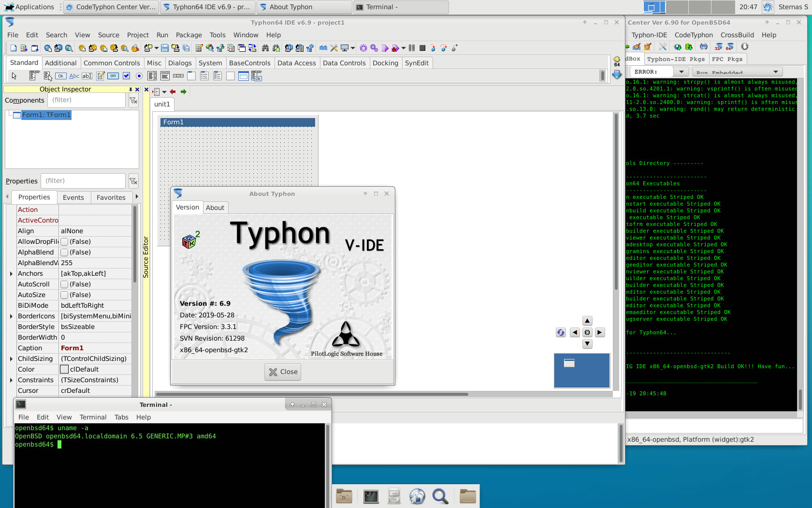The width and height of the screenshot is (812, 508).
Task: Switch to the SynEdit palette tab
Action: pyautogui.click(x=417, y=63)
